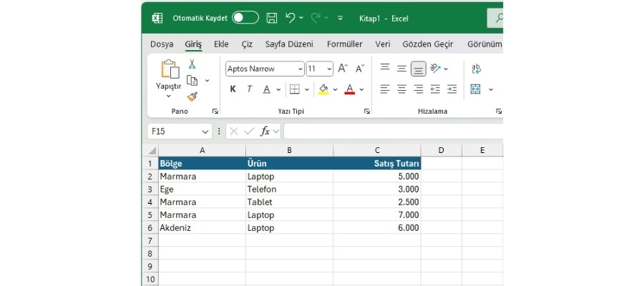
Task: Open the Yazı Tipi dialog launcher
Action: pos(367,112)
